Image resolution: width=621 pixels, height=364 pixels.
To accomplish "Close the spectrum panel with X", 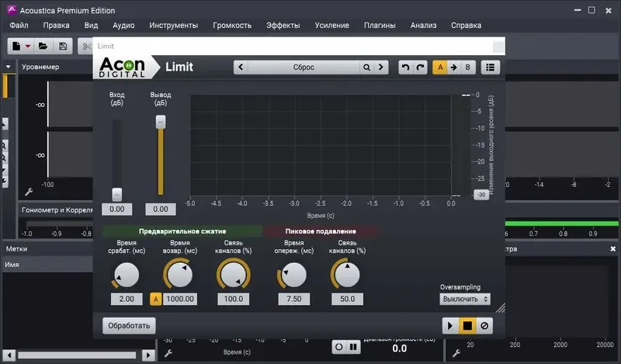I will pyautogui.click(x=612, y=248).
